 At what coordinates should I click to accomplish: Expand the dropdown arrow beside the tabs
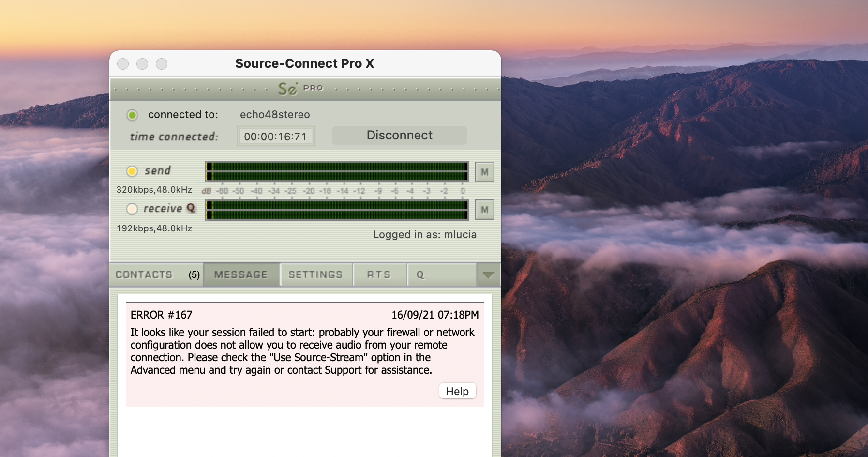pyautogui.click(x=488, y=274)
